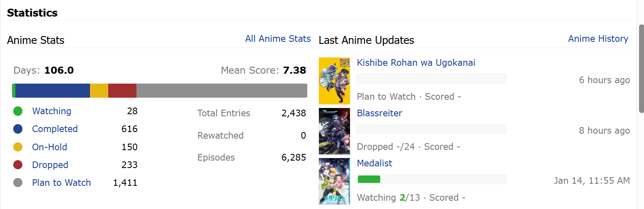Open the Blassreiter title link
The width and height of the screenshot is (644, 209).
379,113
